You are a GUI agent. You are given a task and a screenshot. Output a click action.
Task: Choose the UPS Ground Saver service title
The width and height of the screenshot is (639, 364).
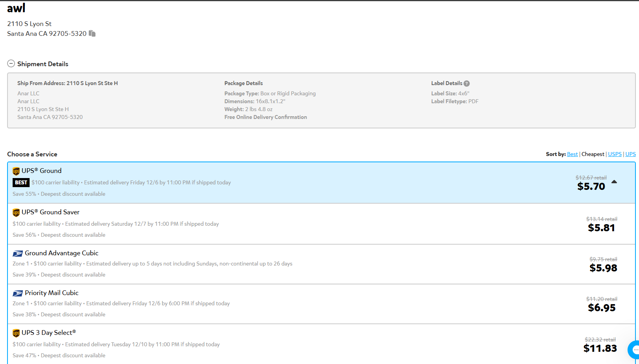coord(50,212)
